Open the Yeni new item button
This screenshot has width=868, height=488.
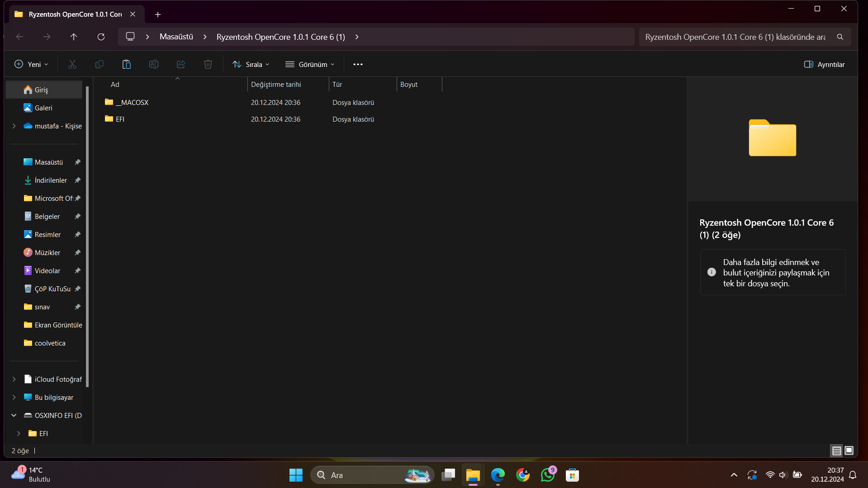31,64
